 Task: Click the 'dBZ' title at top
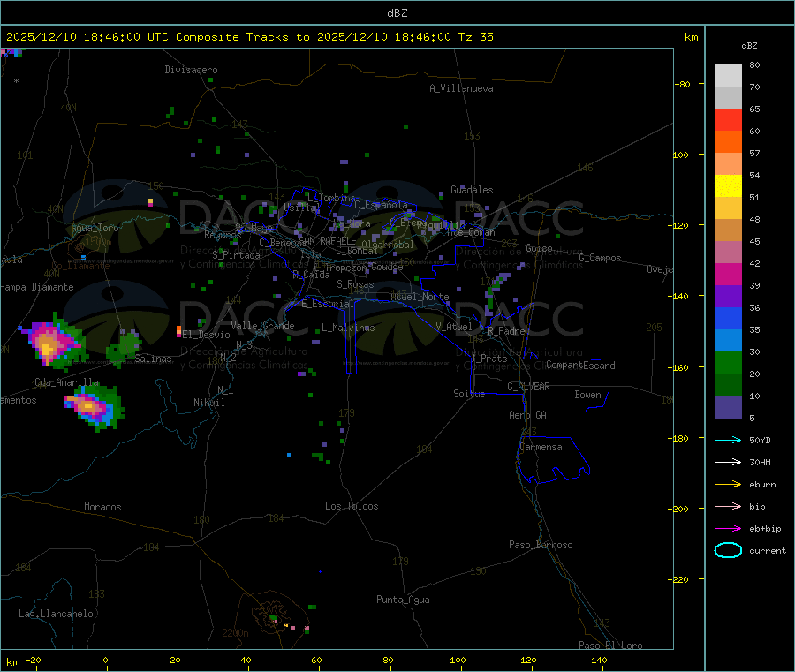[397, 12]
